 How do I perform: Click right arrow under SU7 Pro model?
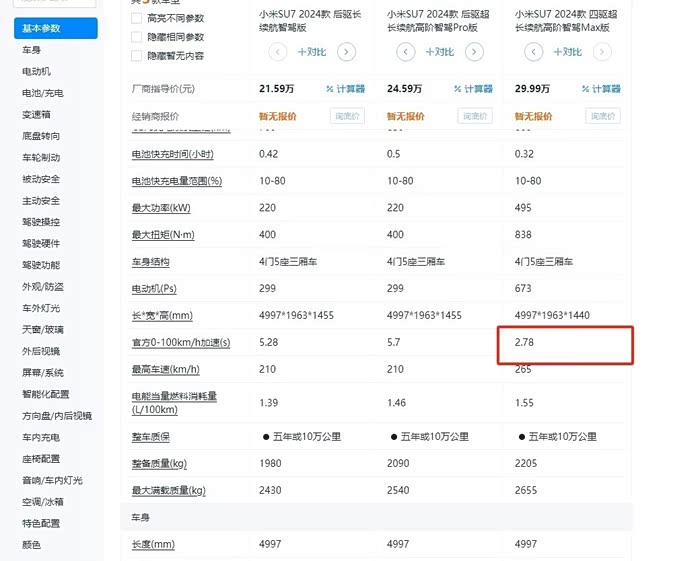tap(474, 51)
